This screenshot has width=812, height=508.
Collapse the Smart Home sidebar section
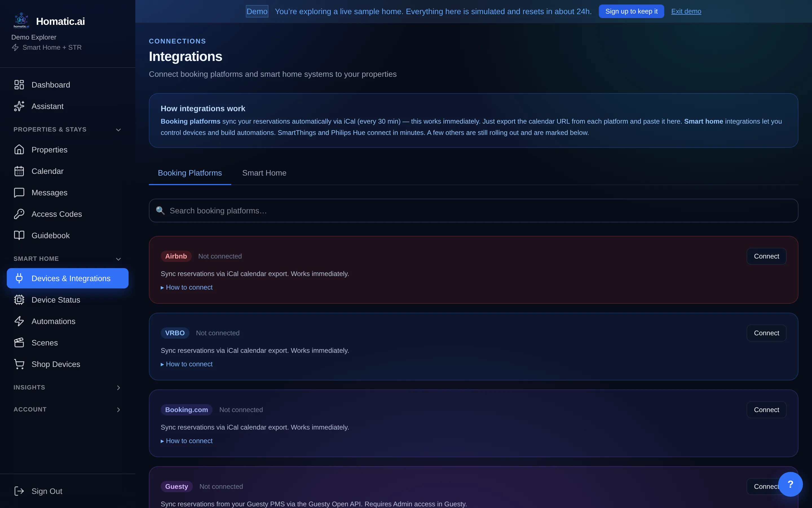(118, 259)
